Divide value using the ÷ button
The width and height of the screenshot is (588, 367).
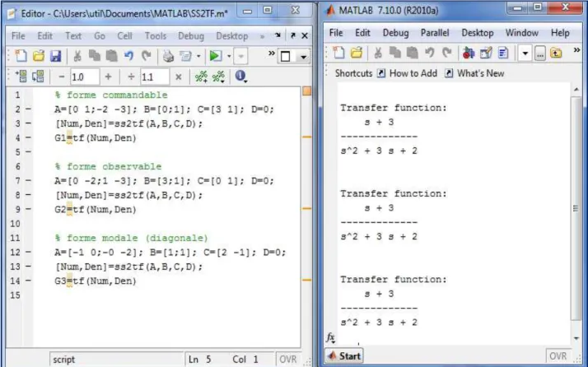(131, 77)
